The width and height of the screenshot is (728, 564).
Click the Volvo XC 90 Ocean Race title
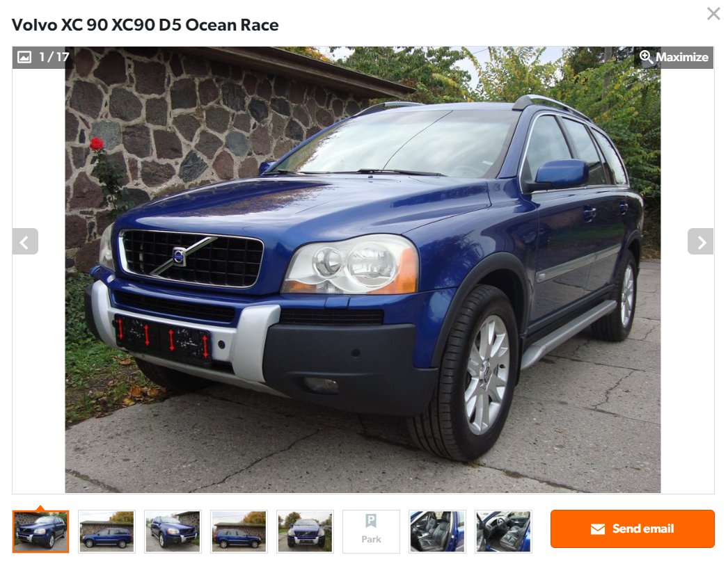click(145, 24)
